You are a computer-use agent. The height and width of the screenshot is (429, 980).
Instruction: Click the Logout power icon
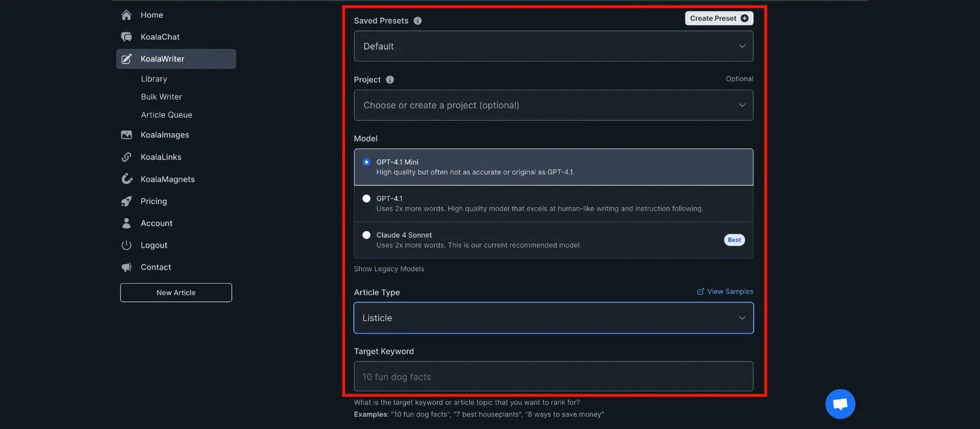pos(126,245)
